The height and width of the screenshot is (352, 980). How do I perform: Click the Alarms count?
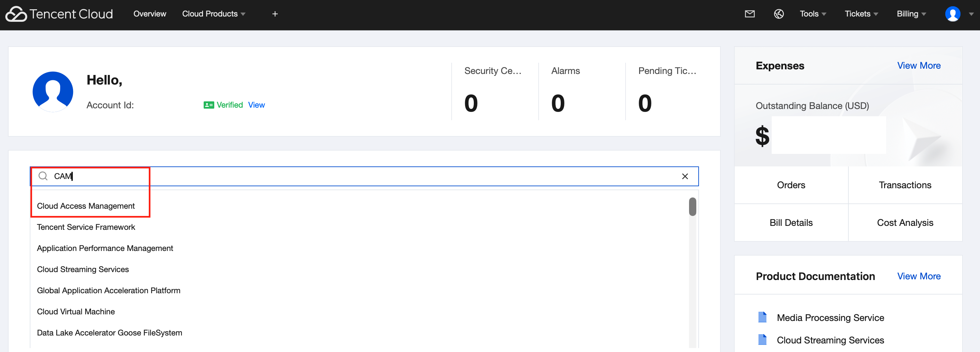pos(558,103)
